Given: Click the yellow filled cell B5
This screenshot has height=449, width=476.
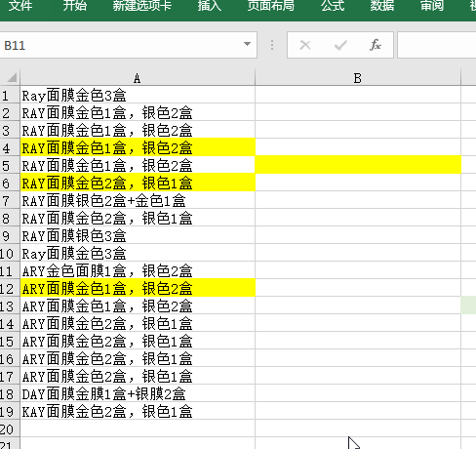Looking at the screenshot, I should click(x=358, y=166).
